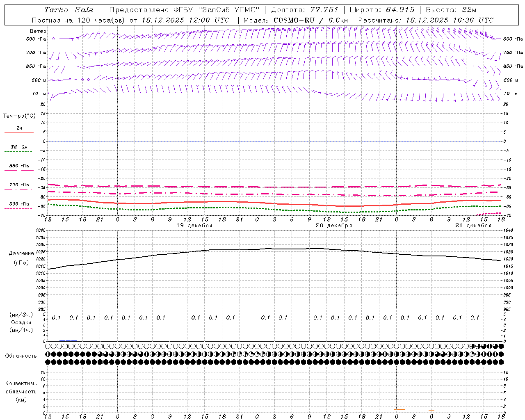Screen dimensions: 525x420
Task: Select the 'Прогноз на 120 часа(ов)' forecast text
Action: pyautogui.click(x=79, y=20)
